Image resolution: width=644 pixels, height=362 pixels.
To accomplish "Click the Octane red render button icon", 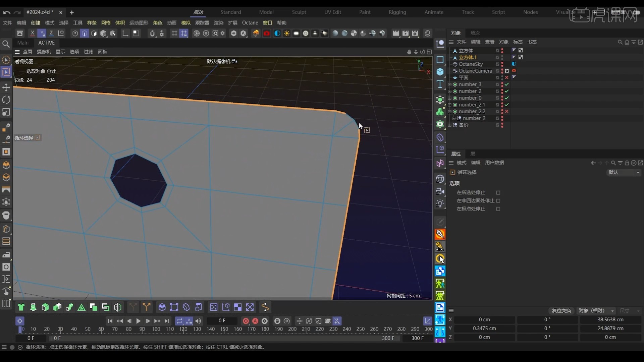I will point(267,33).
